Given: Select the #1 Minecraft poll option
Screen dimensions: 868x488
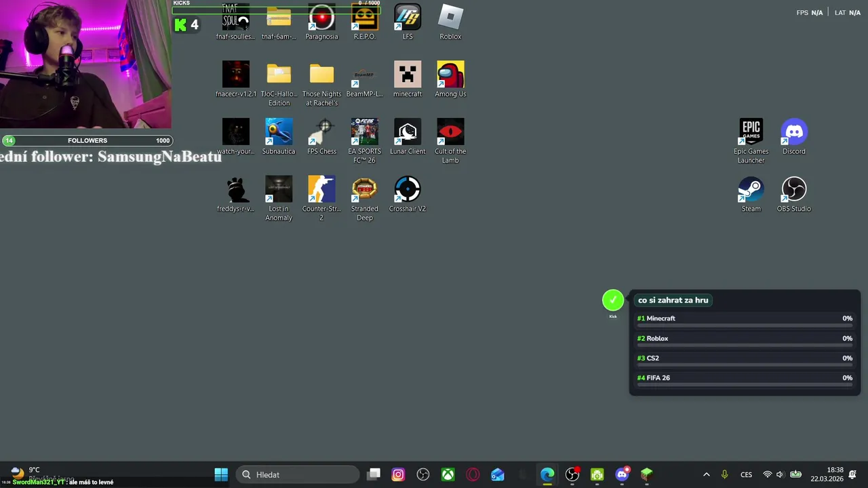Looking at the screenshot, I should (x=745, y=320).
